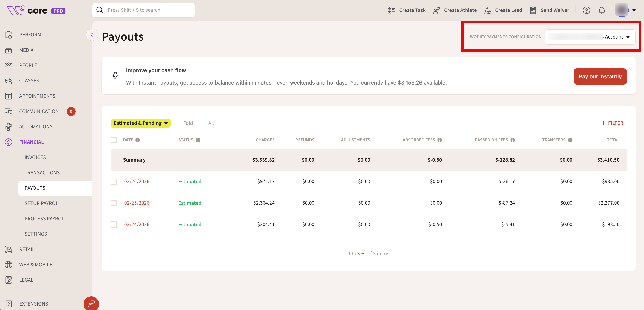
Task: Click the Pay out instantly button
Action: [600, 76]
